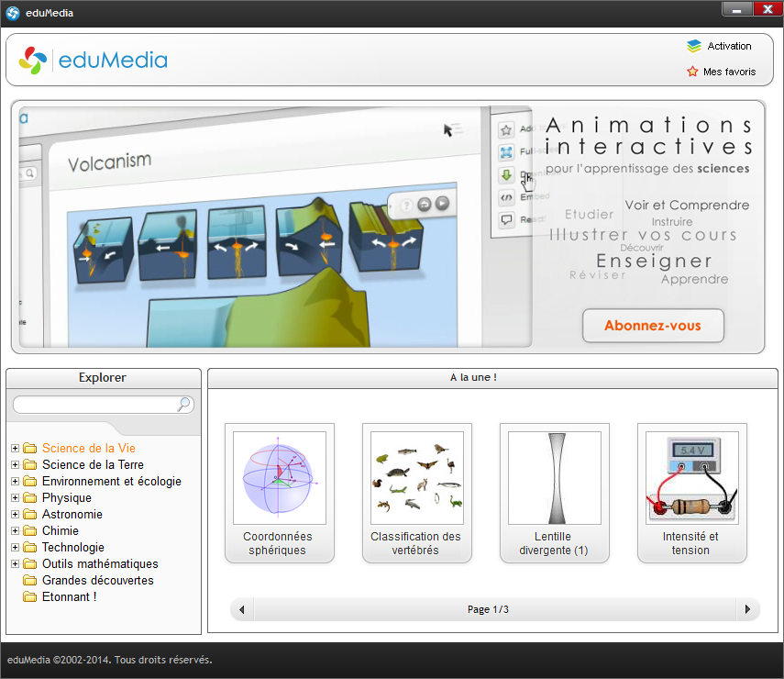
Task: Click the Activation link
Action: 729,46
